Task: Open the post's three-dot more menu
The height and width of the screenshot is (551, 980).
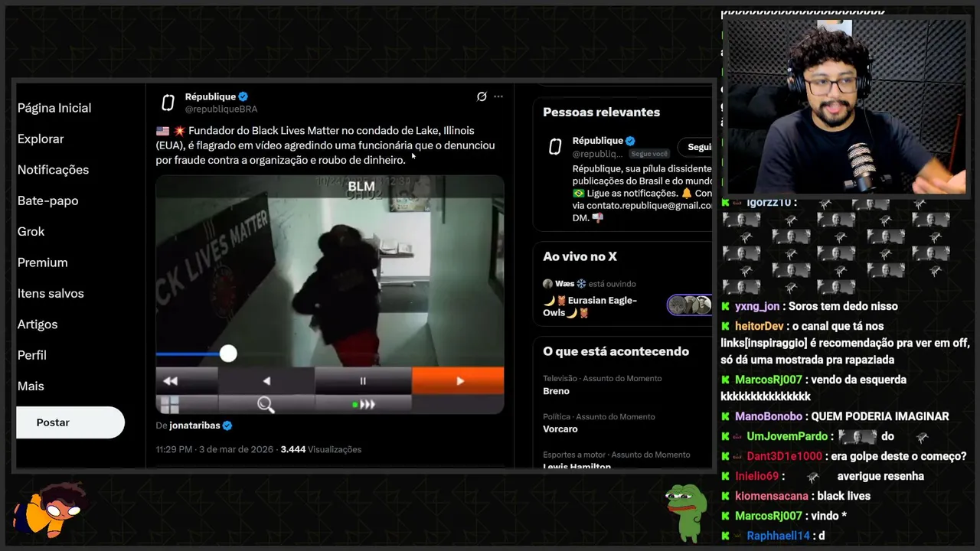Action: [x=498, y=96]
